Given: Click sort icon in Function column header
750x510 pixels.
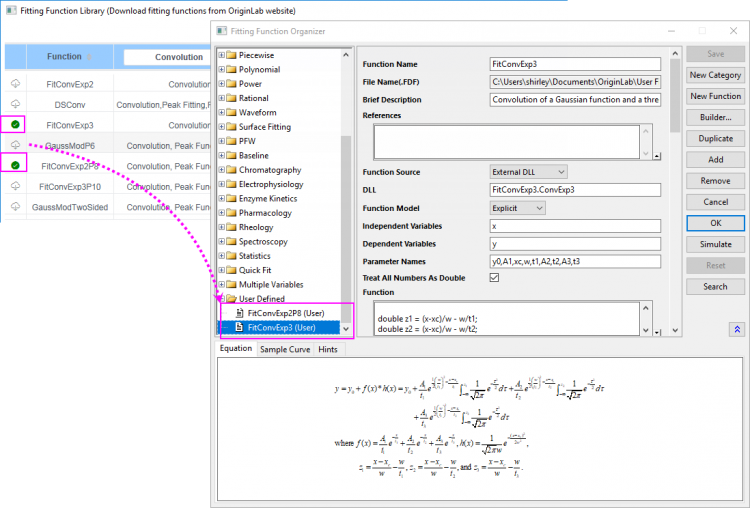Looking at the screenshot, I should pyautogui.click(x=88, y=57).
